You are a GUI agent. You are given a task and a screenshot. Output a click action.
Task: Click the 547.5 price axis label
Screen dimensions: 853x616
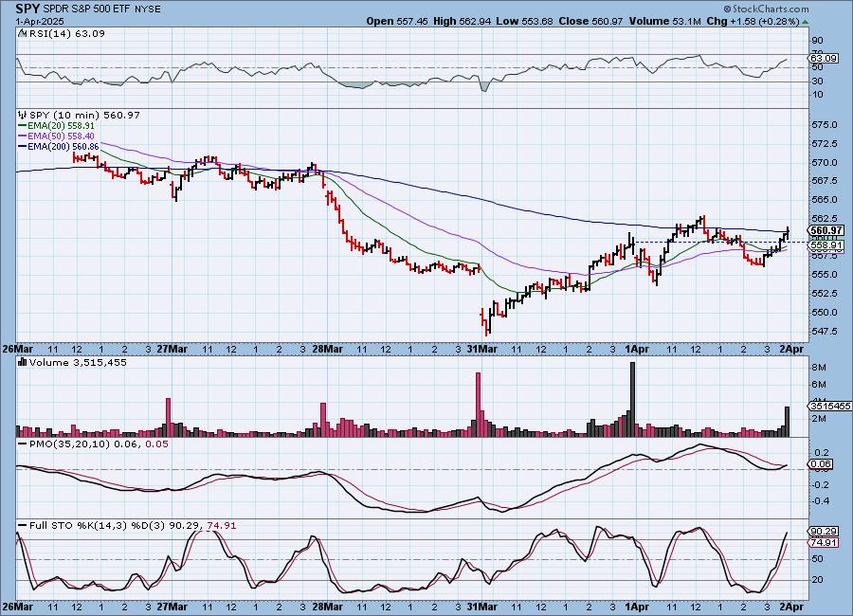tap(826, 331)
